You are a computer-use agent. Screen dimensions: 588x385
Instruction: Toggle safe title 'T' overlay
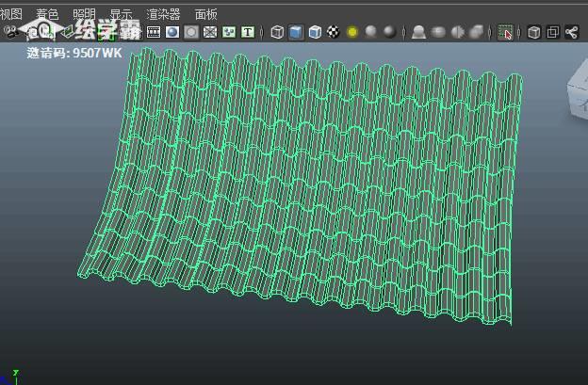coord(248,32)
